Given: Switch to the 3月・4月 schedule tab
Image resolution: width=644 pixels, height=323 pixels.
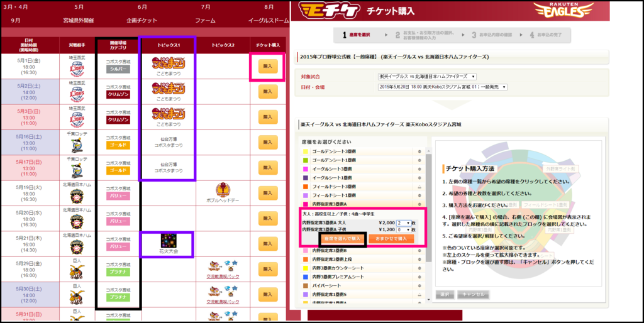Looking at the screenshot, I should coord(16,7).
